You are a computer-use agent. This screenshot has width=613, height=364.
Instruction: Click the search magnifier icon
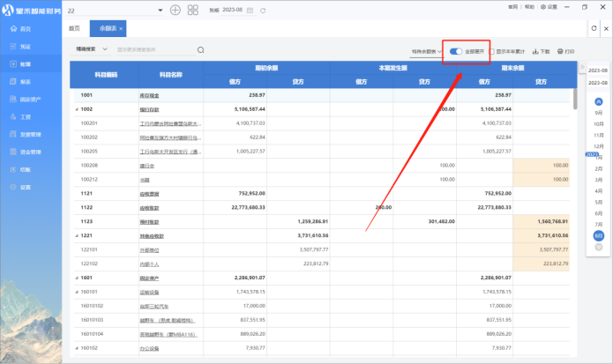tap(201, 50)
